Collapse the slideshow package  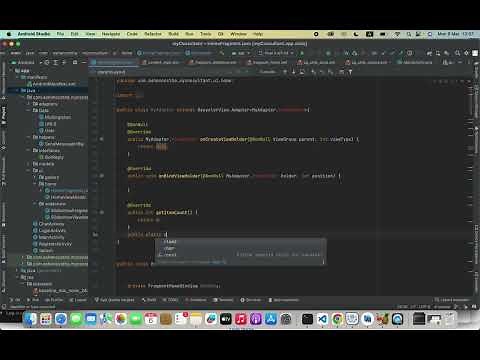pyautogui.click(x=35, y=204)
